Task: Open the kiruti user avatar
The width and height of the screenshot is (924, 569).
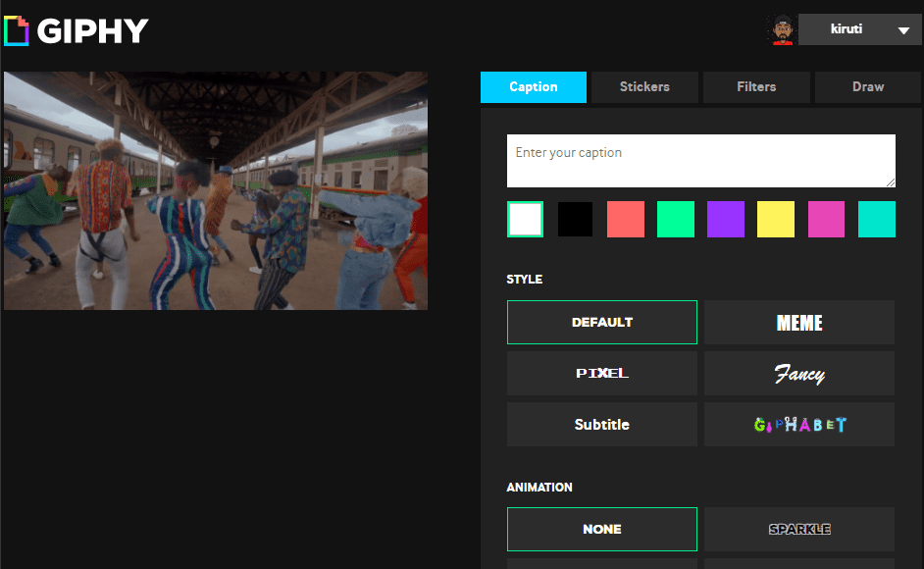Action: (x=783, y=29)
